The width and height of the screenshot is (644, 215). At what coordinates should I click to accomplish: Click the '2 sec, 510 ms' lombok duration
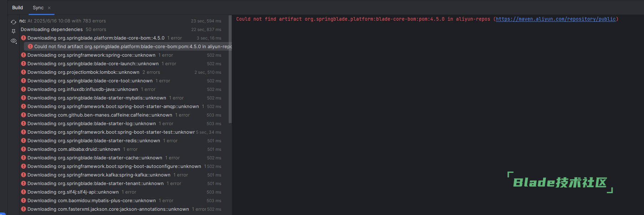pos(208,72)
